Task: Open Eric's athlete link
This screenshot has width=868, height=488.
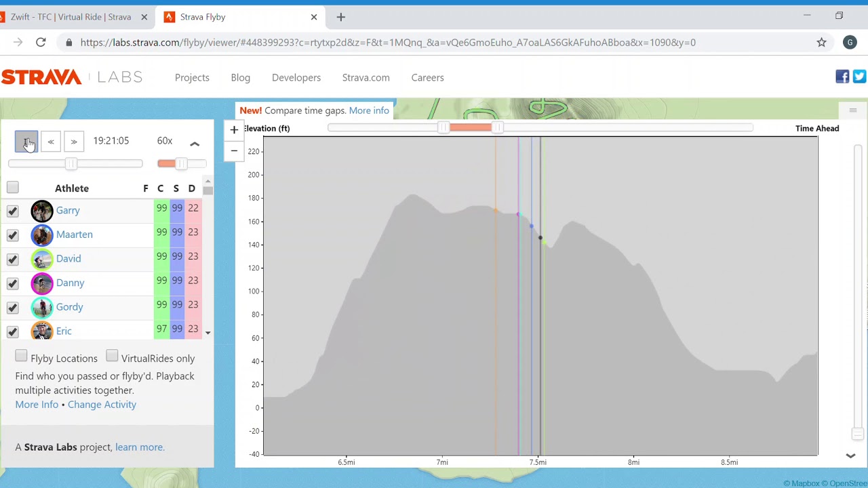Action: pos(64,331)
